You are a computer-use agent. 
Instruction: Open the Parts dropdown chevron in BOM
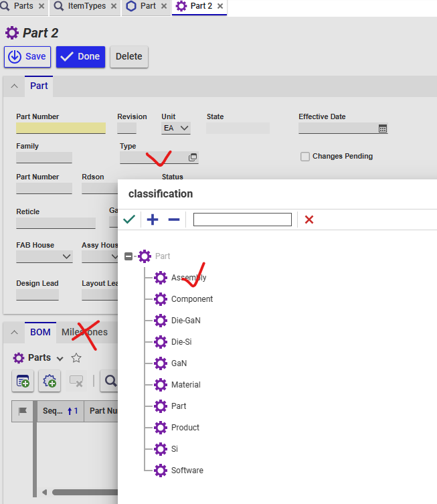click(x=60, y=358)
